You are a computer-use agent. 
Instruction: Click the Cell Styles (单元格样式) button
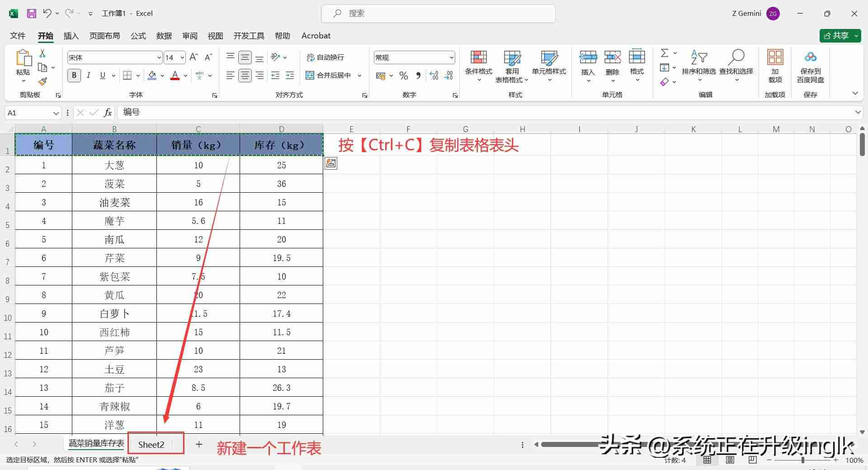pyautogui.click(x=549, y=66)
